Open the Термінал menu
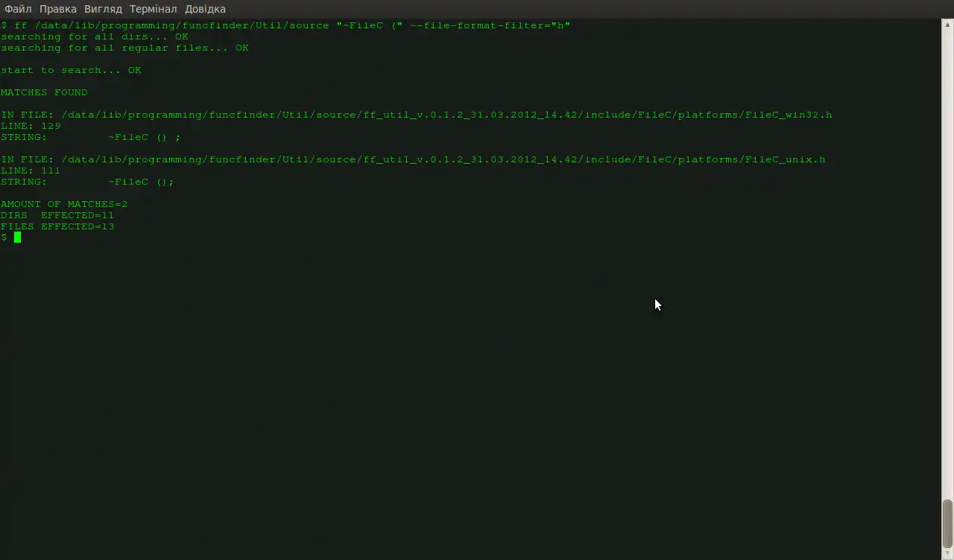 pos(154,9)
